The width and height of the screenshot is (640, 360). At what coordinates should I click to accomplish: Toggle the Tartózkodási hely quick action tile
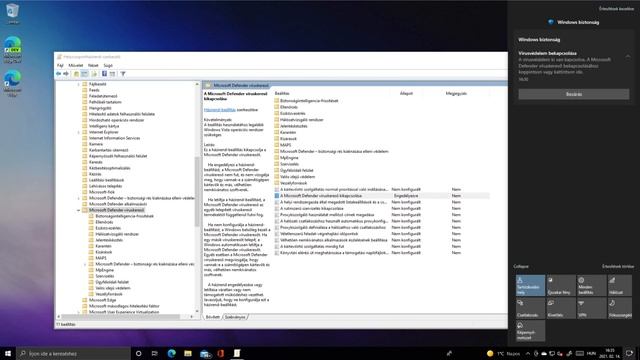(x=530, y=285)
